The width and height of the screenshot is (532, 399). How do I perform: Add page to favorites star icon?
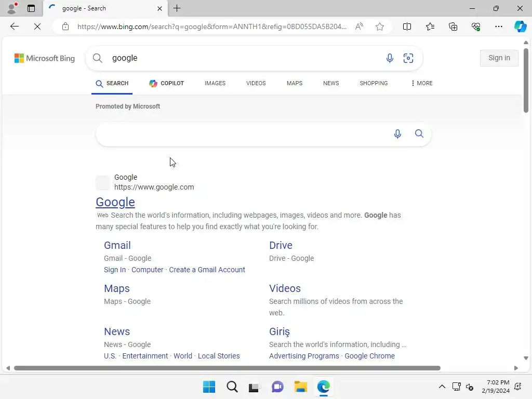pyautogui.click(x=380, y=26)
